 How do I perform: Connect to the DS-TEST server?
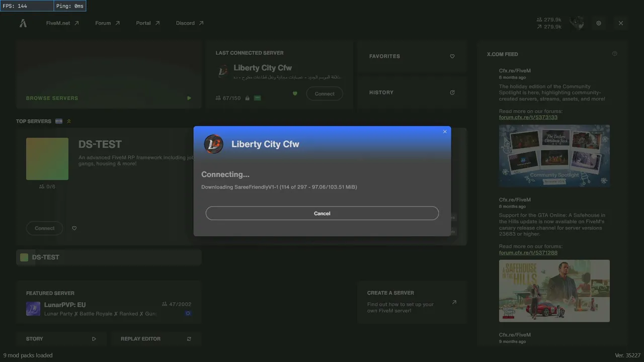pos(44,228)
